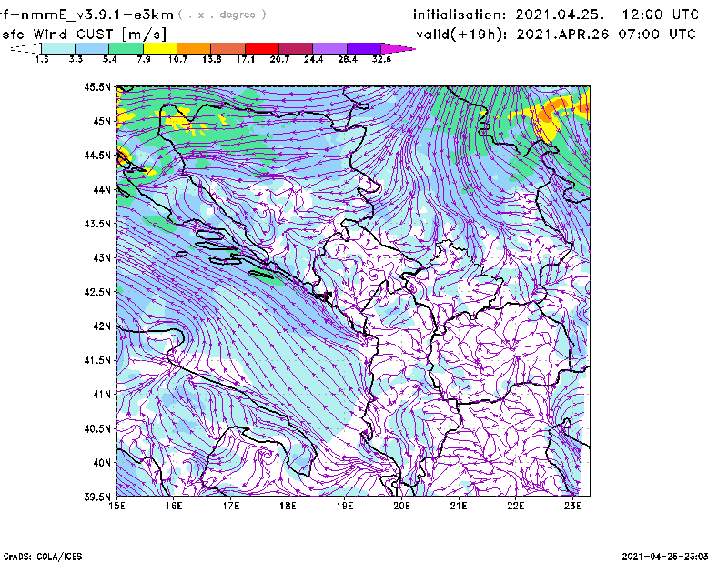Screen dimensions: 728x562
Task: Click the legend value 1.6
Action: point(42,59)
